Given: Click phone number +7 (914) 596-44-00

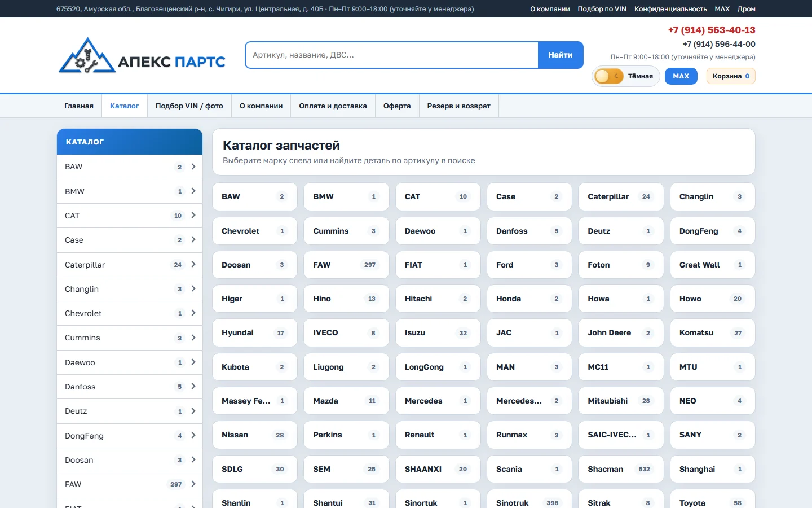Looking at the screenshot, I should 719,44.
